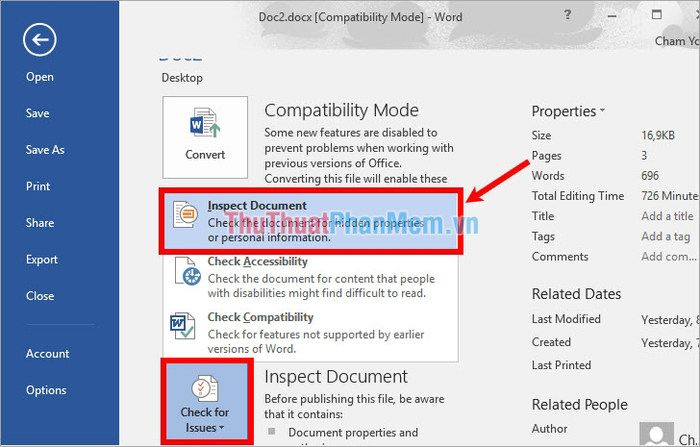Select Open in the backstage menu
700x447 pixels.
40,77
